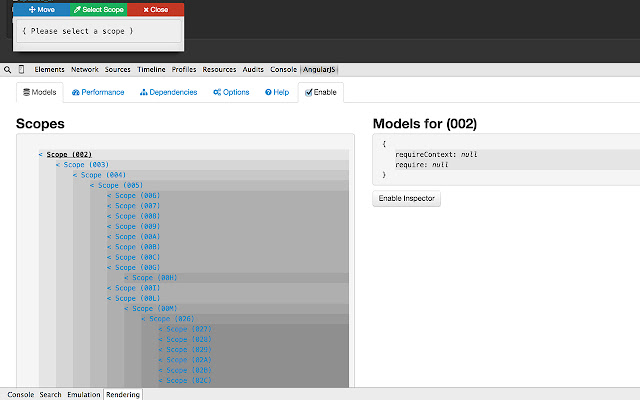Open the Network panel

[85, 69]
